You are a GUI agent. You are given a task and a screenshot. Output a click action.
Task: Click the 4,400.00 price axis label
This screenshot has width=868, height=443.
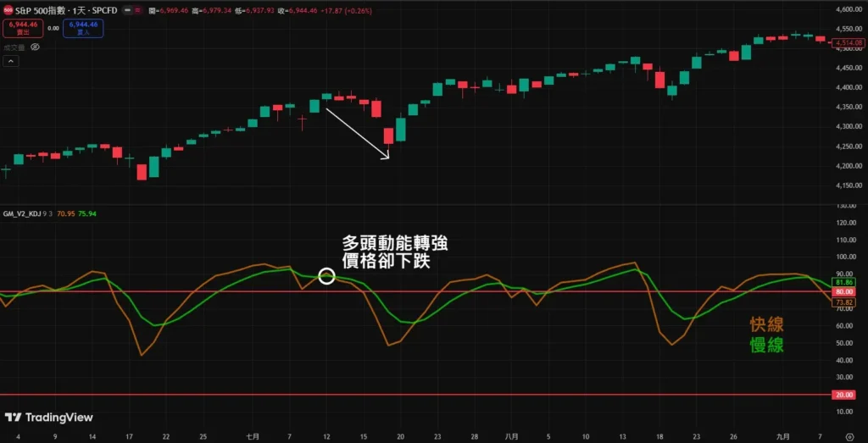coord(851,87)
